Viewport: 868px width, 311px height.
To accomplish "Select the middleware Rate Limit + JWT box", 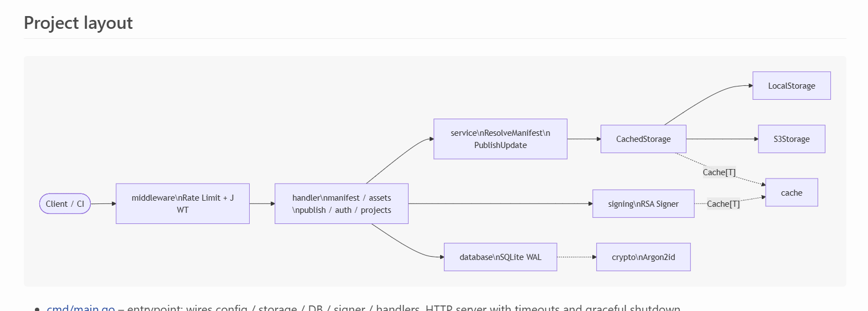I will 182,203.
